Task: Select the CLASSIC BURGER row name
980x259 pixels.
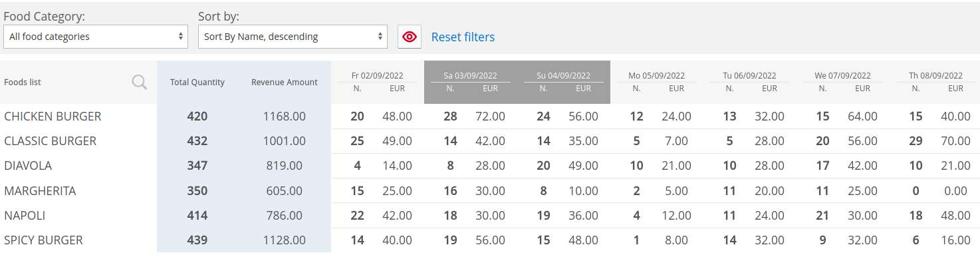Action: (x=51, y=141)
